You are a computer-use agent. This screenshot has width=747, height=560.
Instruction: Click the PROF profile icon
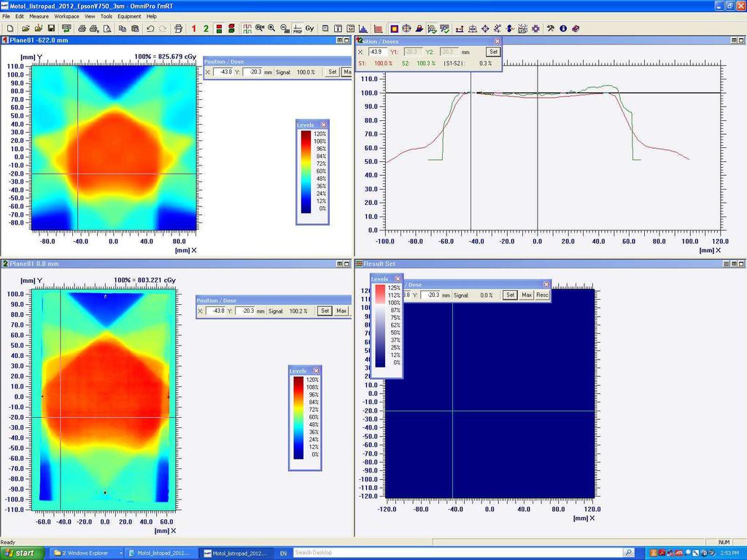click(x=298, y=28)
